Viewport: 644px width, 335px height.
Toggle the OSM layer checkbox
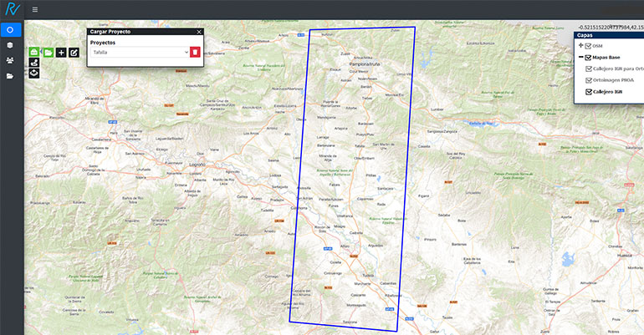click(x=589, y=45)
